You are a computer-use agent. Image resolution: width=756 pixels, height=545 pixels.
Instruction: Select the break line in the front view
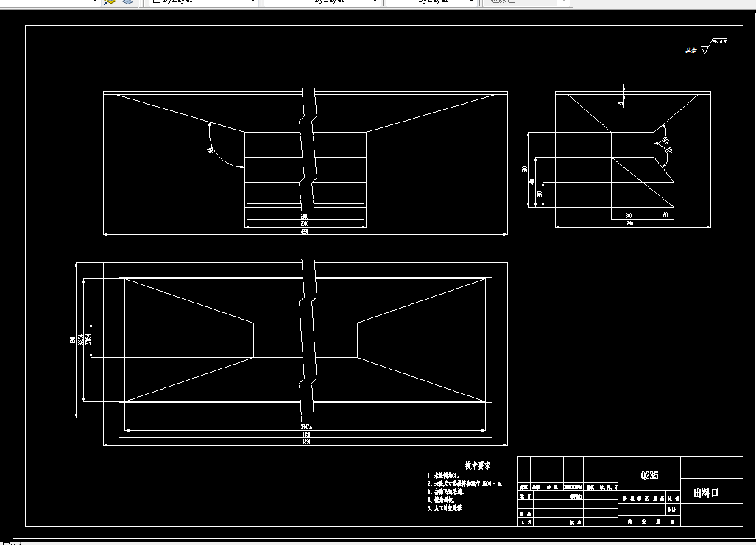click(x=308, y=150)
